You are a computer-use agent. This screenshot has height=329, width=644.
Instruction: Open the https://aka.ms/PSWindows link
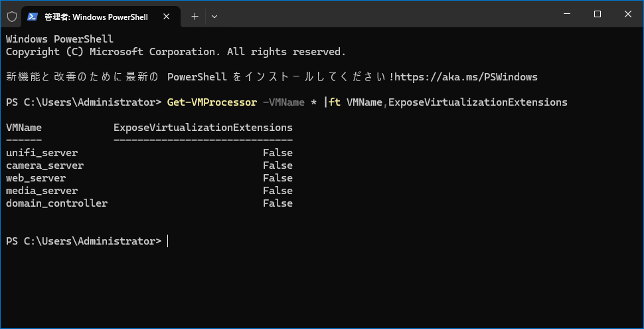[467, 77]
